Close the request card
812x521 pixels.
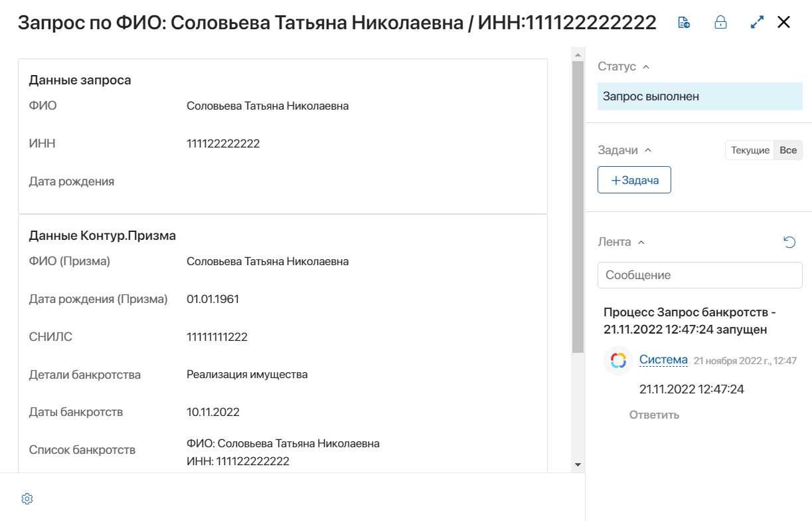point(783,23)
